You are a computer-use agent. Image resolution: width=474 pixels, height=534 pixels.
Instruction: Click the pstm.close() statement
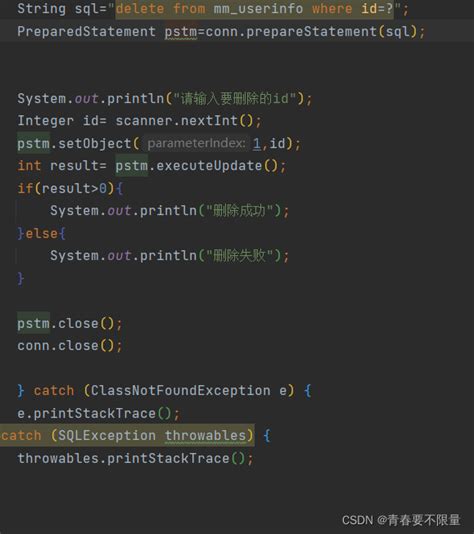(x=69, y=323)
